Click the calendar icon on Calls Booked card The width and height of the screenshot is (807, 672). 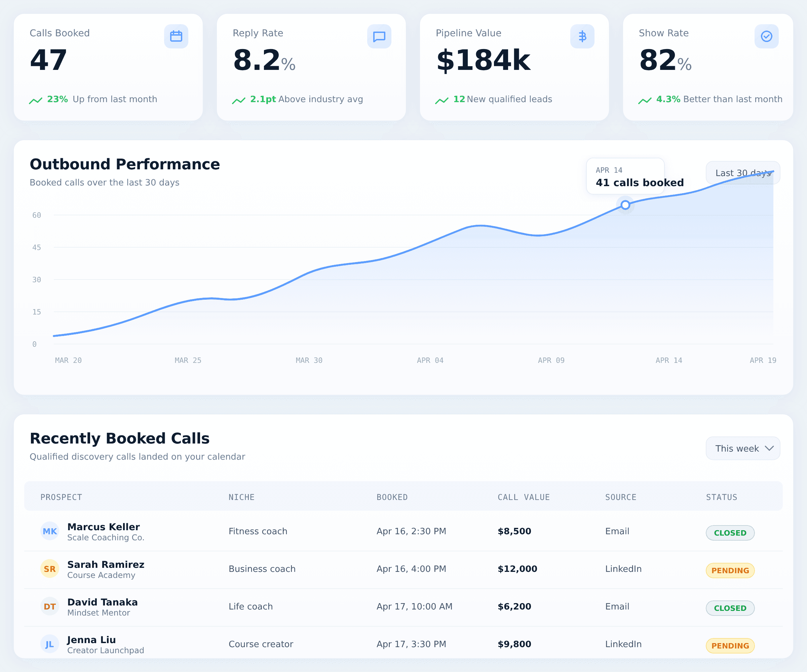176,36
